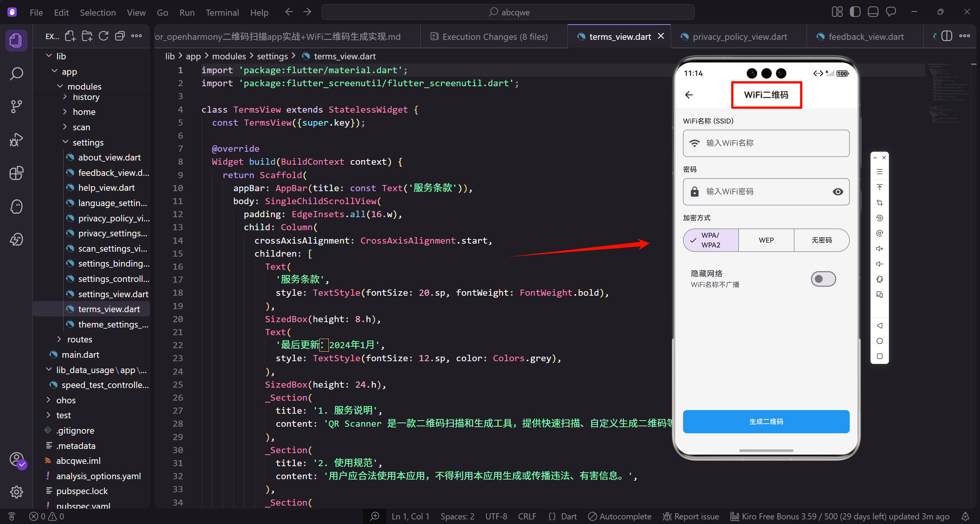Open the Terminal menu

[222, 12]
